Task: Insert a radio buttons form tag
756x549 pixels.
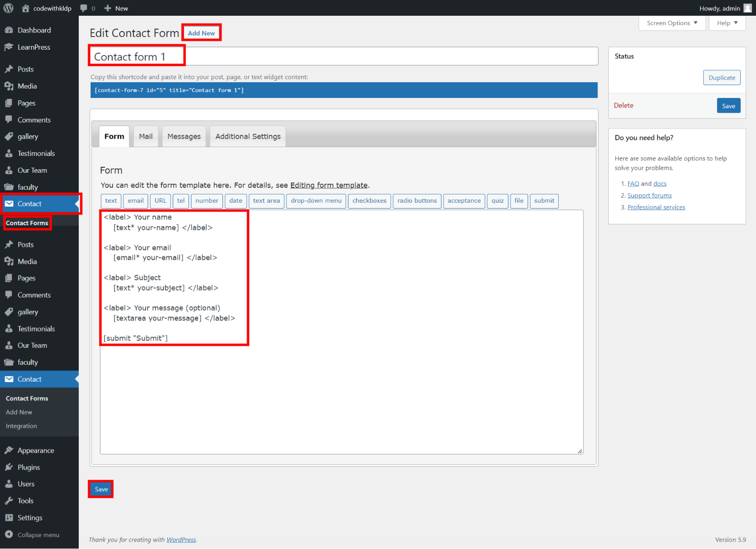Action: click(417, 201)
